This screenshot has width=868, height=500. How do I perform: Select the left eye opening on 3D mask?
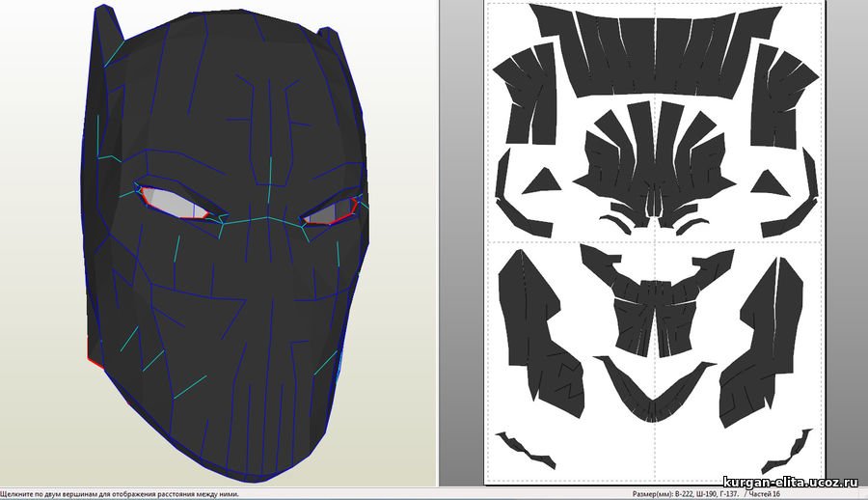[x=174, y=203]
